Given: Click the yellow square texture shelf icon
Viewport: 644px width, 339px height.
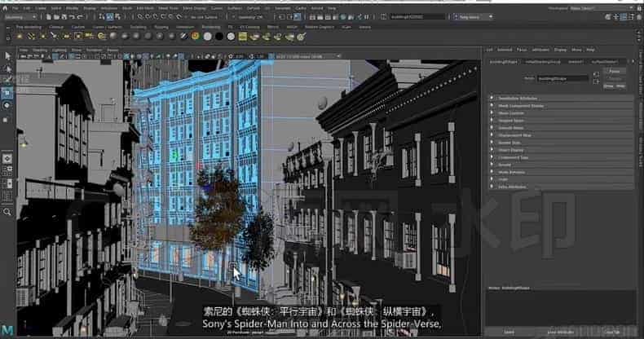Looking at the screenshot, I should pyautogui.click(x=243, y=37).
